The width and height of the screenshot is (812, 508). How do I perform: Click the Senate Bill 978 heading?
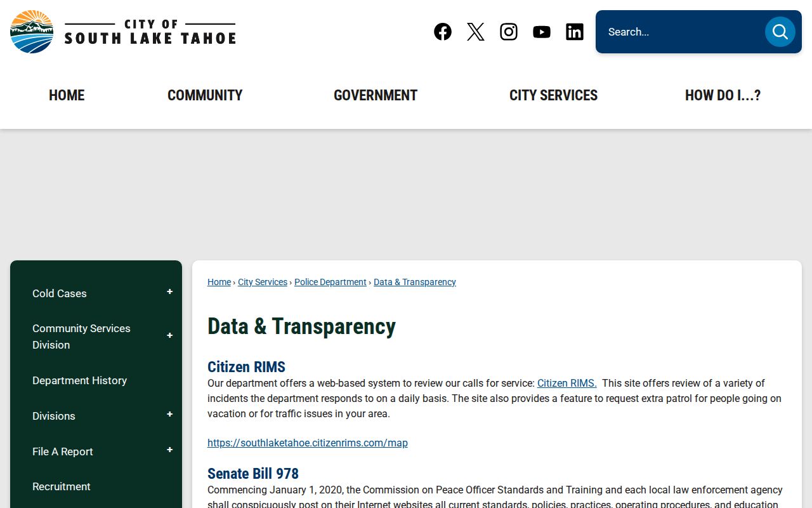[x=253, y=474]
